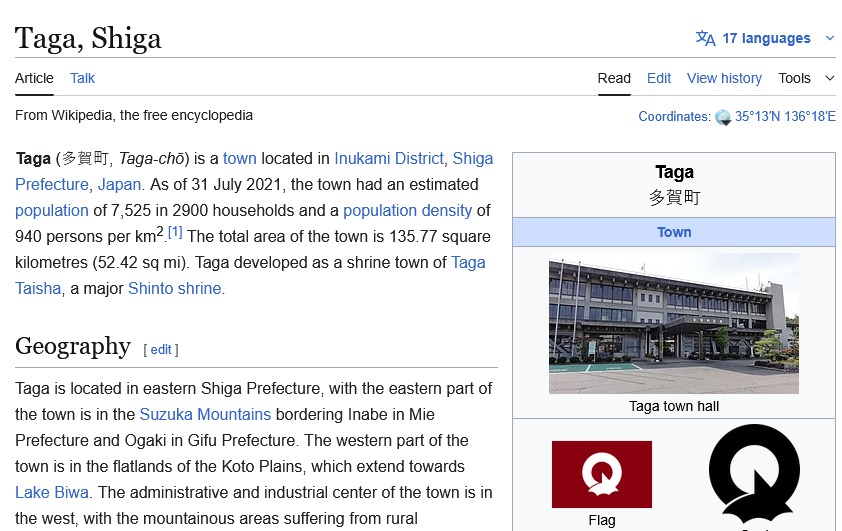
Task: Open the Shiga Prefecture link
Action: pos(473,158)
